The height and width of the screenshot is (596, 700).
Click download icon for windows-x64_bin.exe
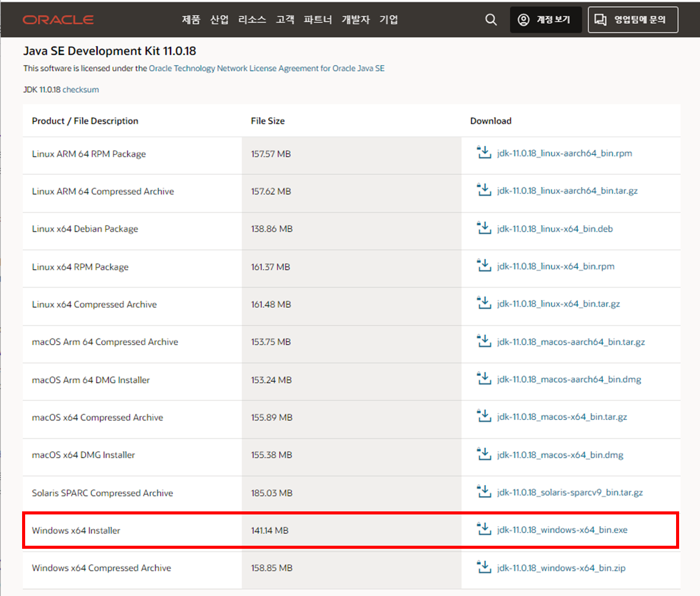coord(484,529)
